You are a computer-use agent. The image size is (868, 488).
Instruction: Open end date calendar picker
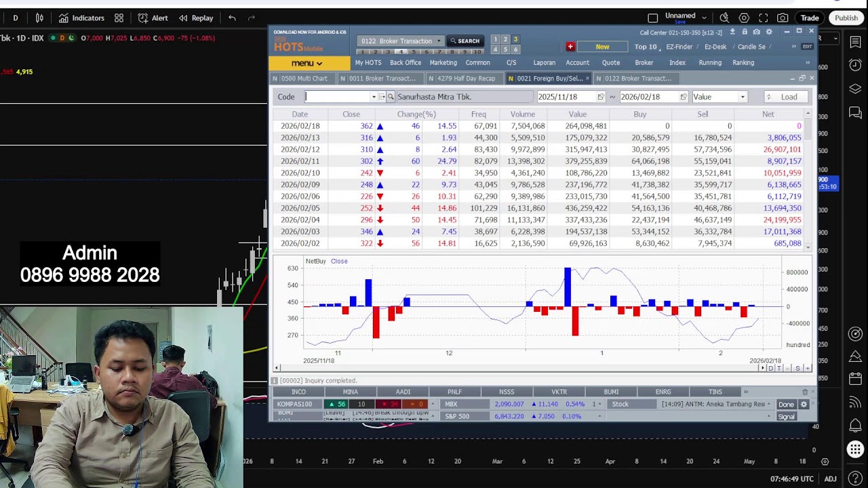coord(683,97)
